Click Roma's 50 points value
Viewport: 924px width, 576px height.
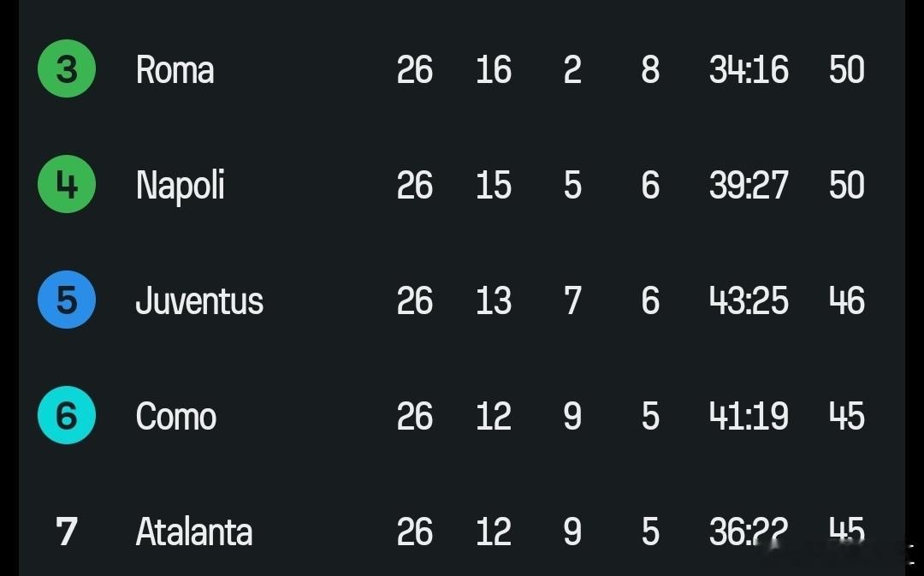click(847, 70)
